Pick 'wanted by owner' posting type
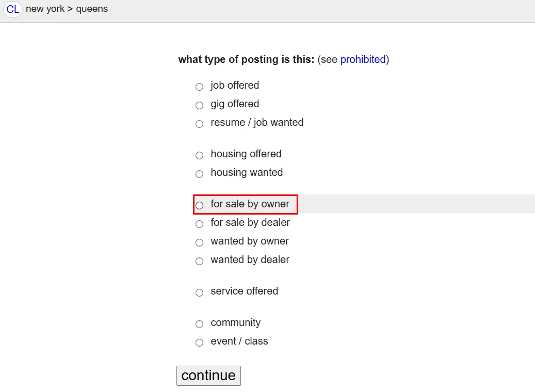535x392 pixels. pyautogui.click(x=199, y=242)
